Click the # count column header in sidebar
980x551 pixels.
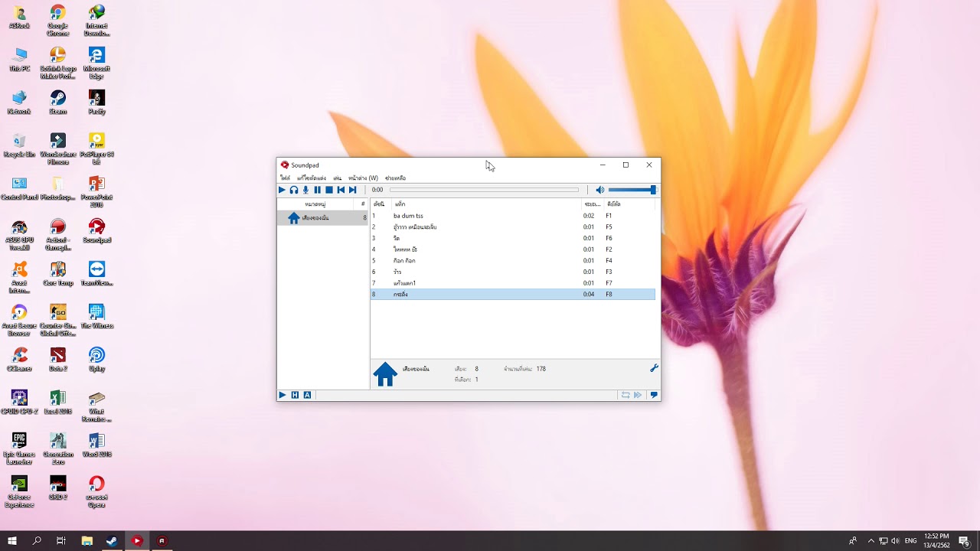[x=363, y=204]
